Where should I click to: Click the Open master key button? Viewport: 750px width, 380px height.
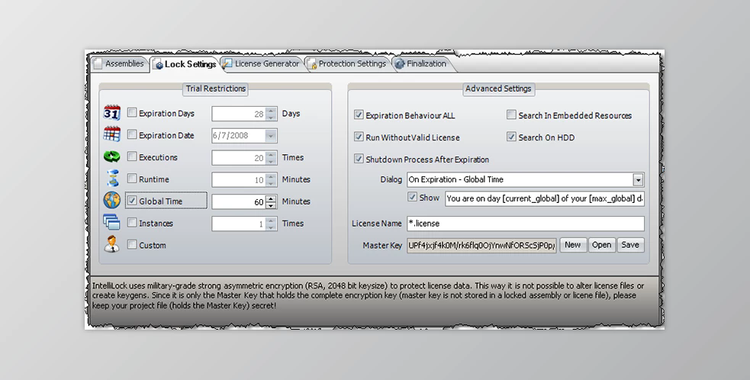[602, 245]
